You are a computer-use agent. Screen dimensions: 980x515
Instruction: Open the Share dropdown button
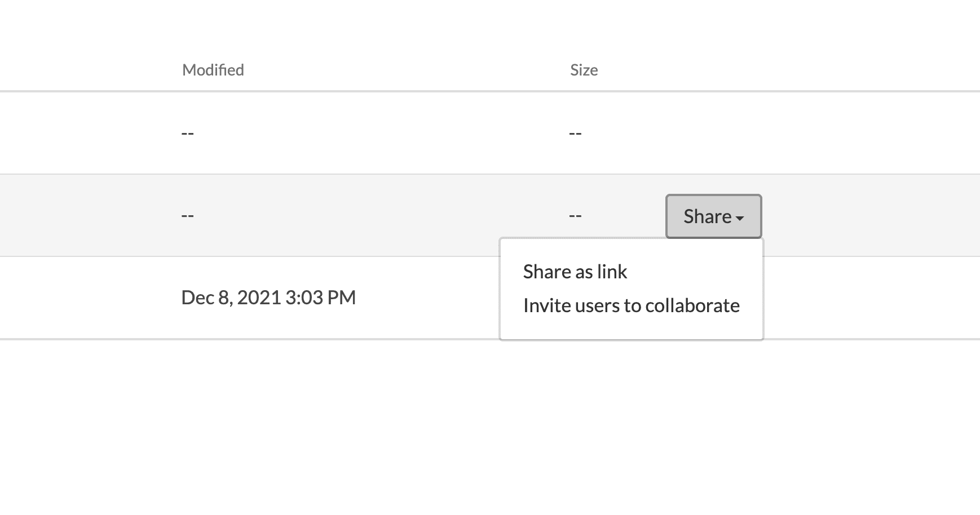click(x=713, y=216)
